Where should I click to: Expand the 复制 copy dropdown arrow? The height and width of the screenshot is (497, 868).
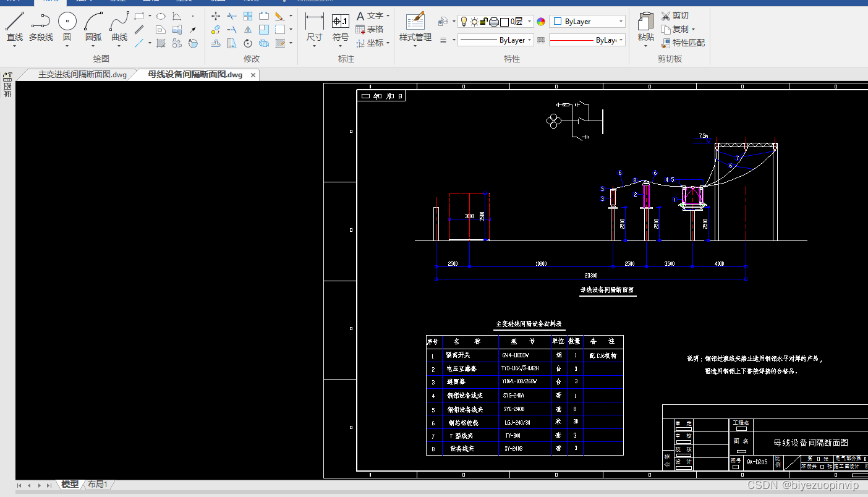[x=693, y=30]
